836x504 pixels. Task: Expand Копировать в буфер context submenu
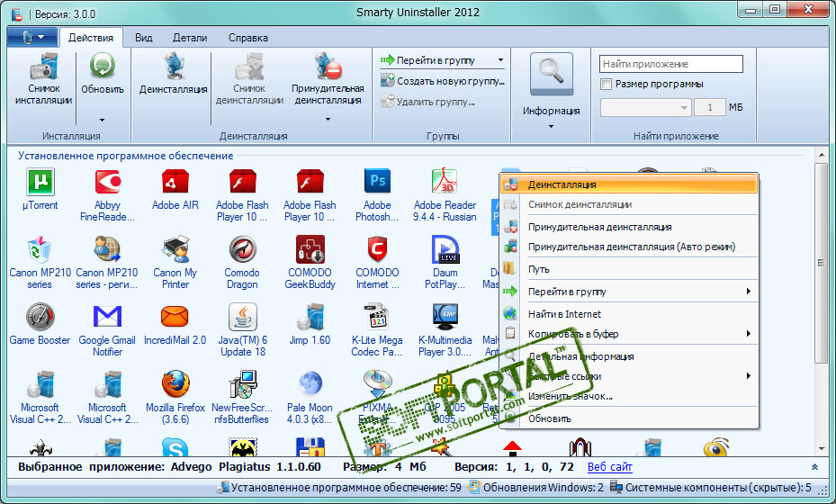click(749, 333)
